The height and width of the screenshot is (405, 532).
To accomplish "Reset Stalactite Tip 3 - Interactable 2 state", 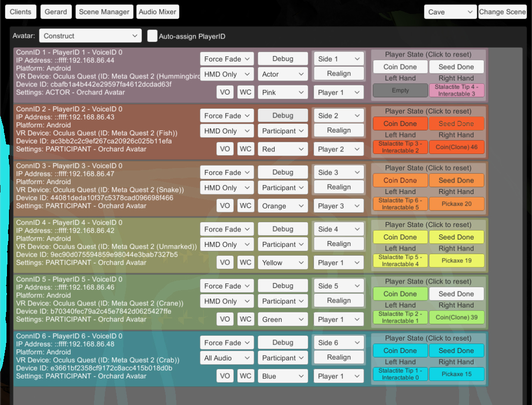I will 400,147.
